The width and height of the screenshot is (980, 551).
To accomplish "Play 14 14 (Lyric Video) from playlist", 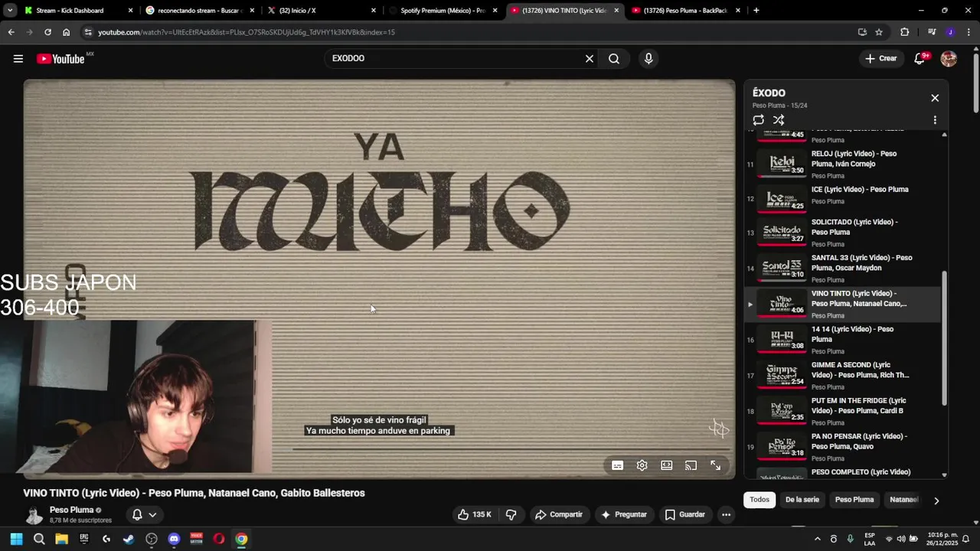I will tap(842, 340).
